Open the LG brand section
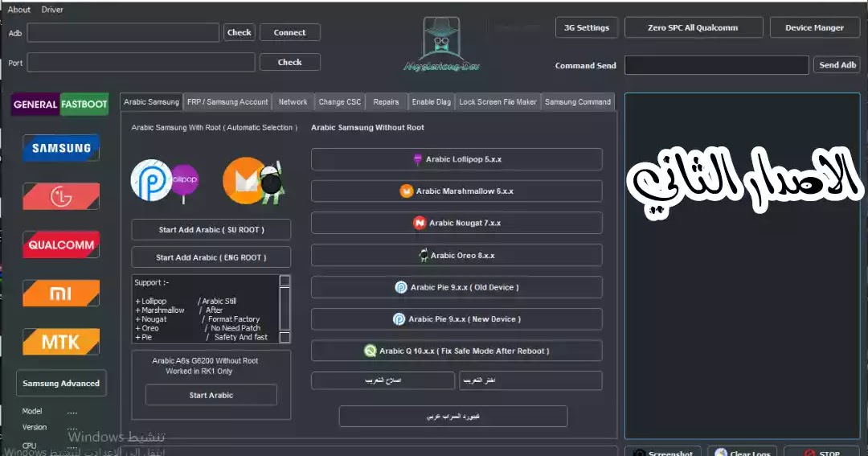Screen dimensions: 868x456 pos(61,196)
